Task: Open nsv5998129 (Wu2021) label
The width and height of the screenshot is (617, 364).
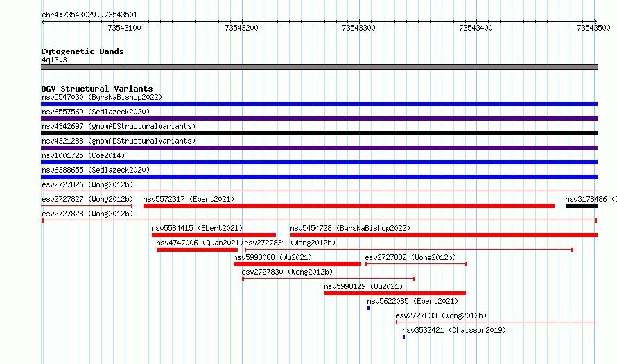Action: click(363, 286)
